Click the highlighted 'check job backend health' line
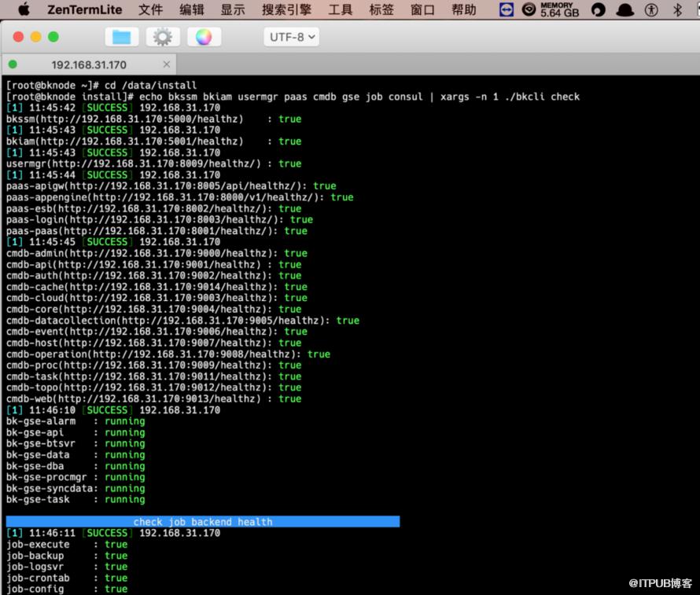 click(x=203, y=521)
